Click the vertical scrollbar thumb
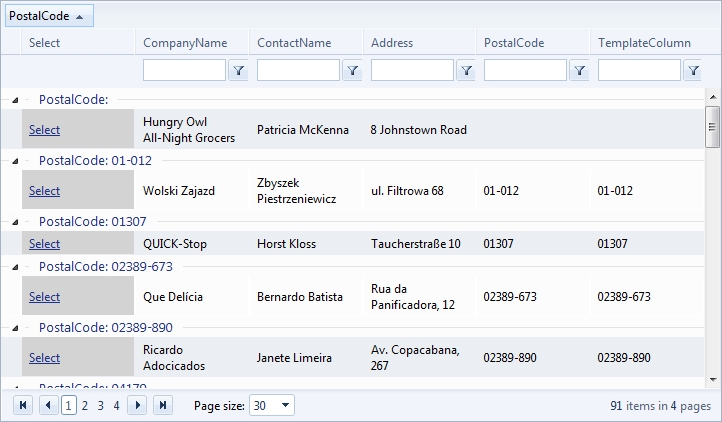722x422 pixels. [x=713, y=126]
